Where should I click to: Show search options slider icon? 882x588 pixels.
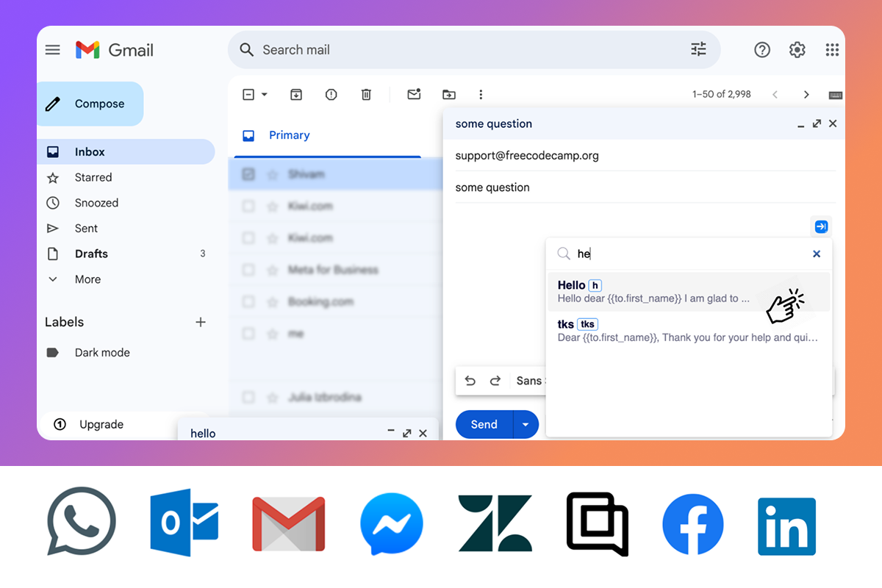[x=698, y=49]
